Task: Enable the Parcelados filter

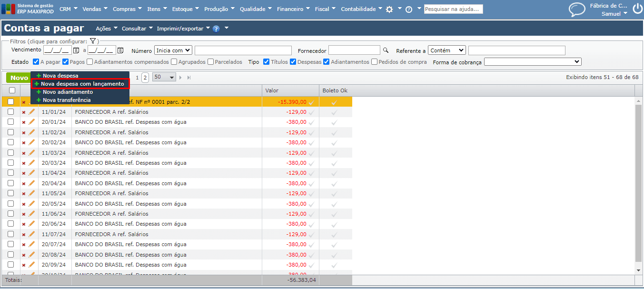Action: [x=210, y=62]
